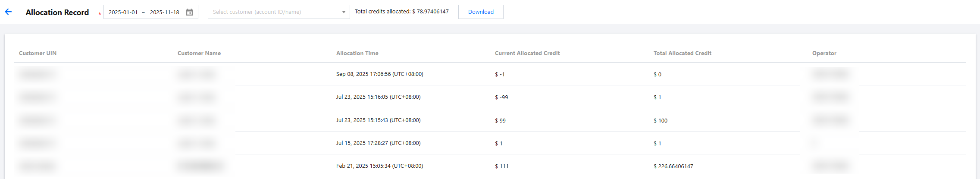Click the Customer UIN column header
This screenshot has height=179, width=980.
(x=38, y=53)
